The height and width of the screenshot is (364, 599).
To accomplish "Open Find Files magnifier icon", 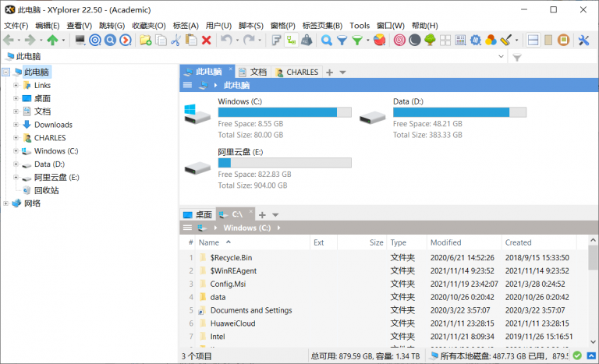I will pos(327,41).
